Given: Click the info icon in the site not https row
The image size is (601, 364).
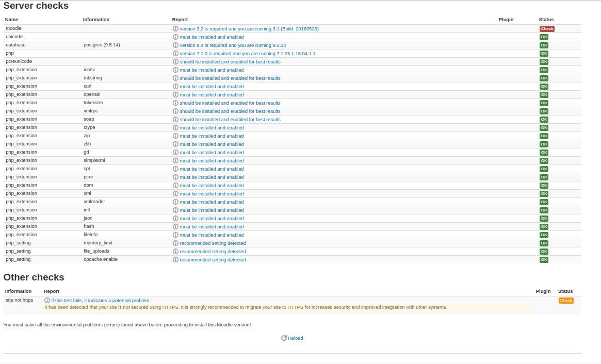Looking at the screenshot, I should tap(47, 301).
